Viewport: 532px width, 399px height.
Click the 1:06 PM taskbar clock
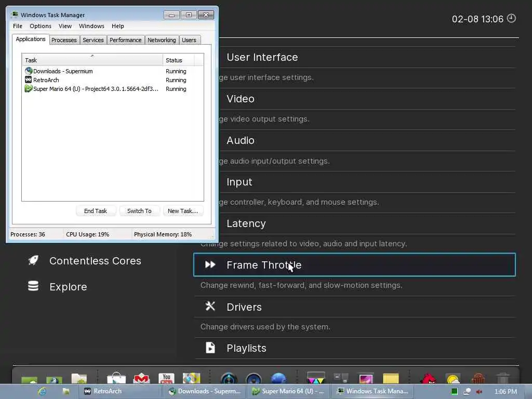pyautogui.click(x=506, y=392)
